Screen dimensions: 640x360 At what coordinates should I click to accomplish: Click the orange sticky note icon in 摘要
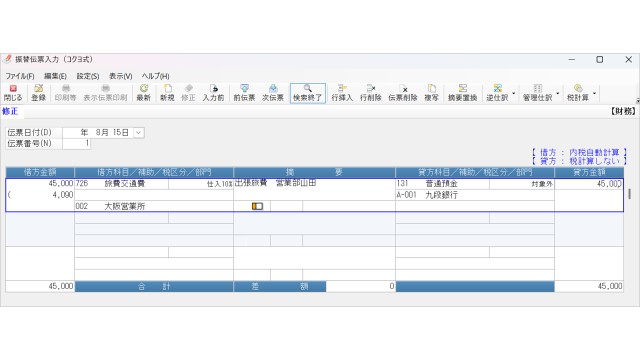(257, 206)
